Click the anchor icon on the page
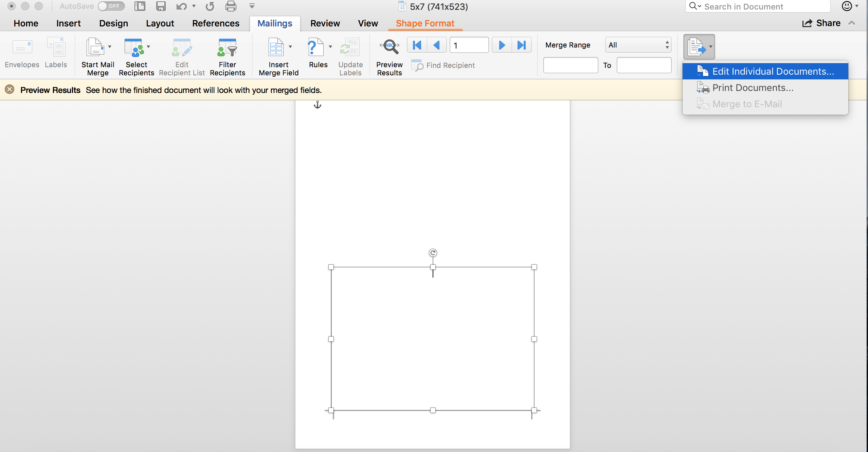The image size is (868, 452). [317, 105]
